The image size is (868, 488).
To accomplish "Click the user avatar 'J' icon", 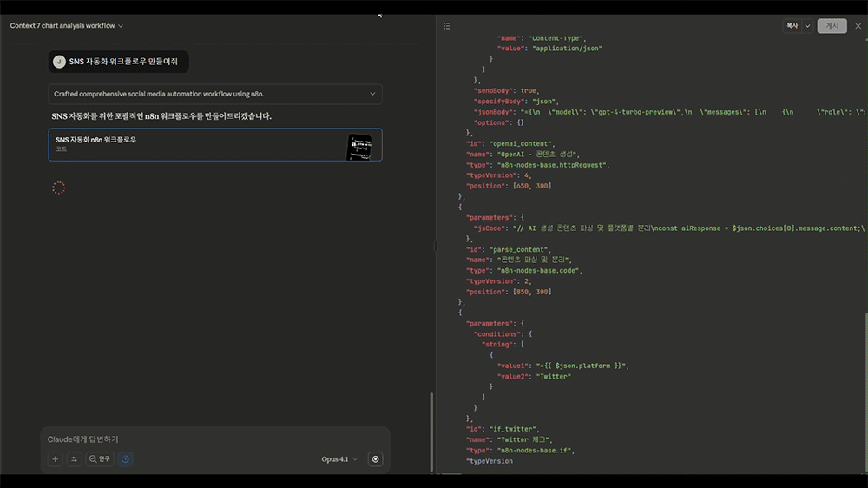I will (x=59, y=62).
